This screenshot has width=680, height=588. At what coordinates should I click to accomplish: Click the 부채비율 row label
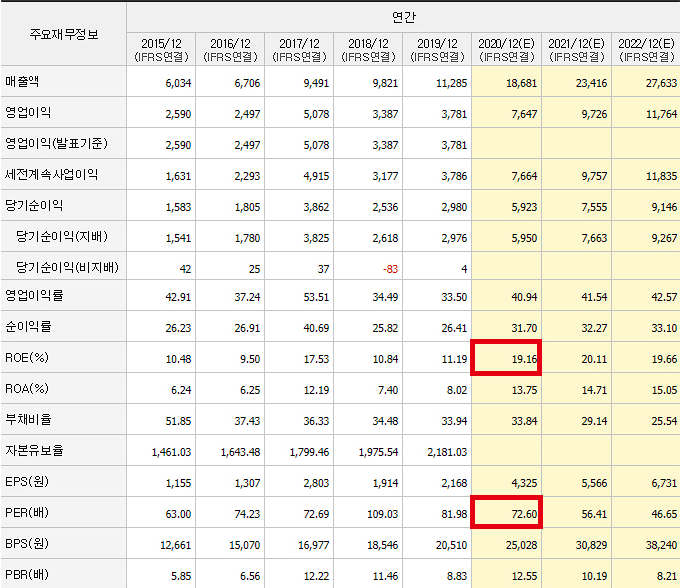(x=28, y=420)
